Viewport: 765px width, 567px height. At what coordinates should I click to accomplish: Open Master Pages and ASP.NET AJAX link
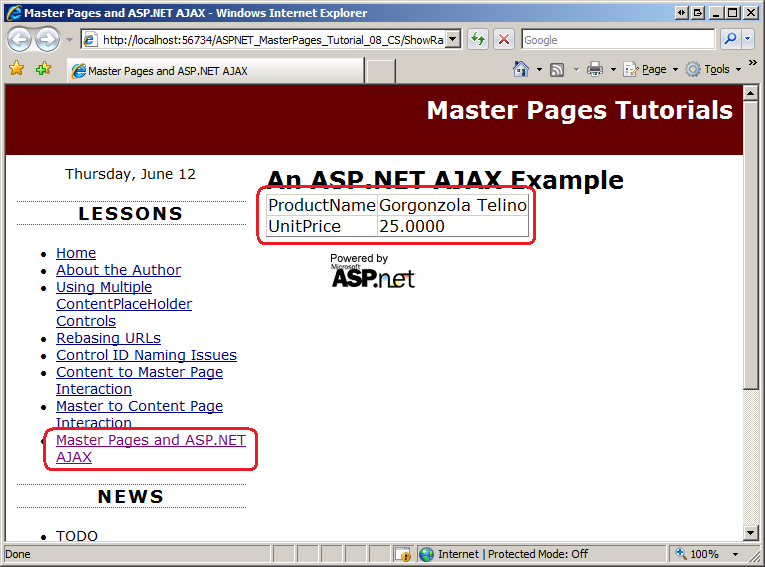click(151, 448)
